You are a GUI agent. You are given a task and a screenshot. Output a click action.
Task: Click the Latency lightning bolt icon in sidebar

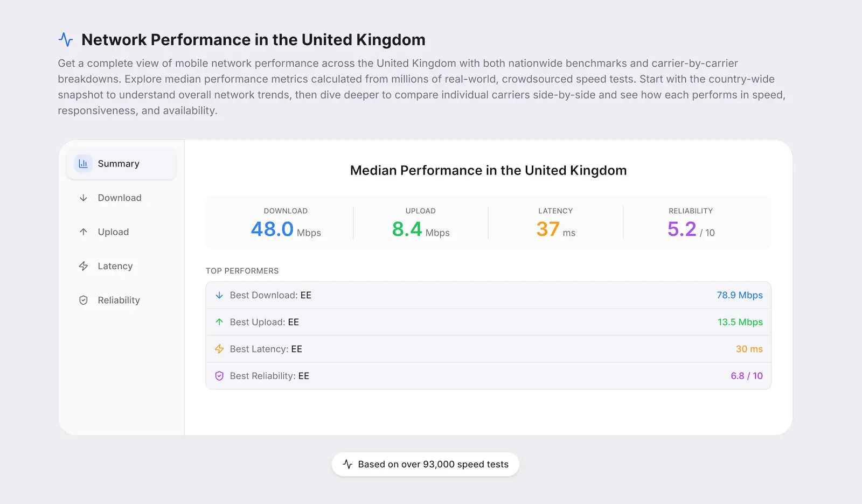pos(84,266)
